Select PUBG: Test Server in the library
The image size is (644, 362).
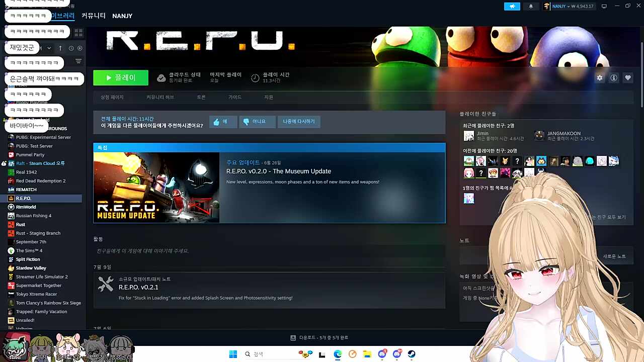point(34,146)
